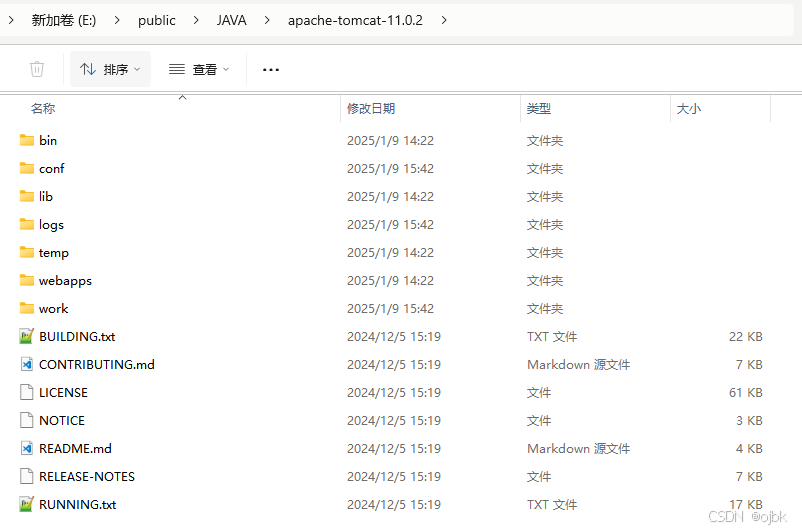Open the 排序 sort dropdown
Screen dimensions: 802x532
click(110, 69)
